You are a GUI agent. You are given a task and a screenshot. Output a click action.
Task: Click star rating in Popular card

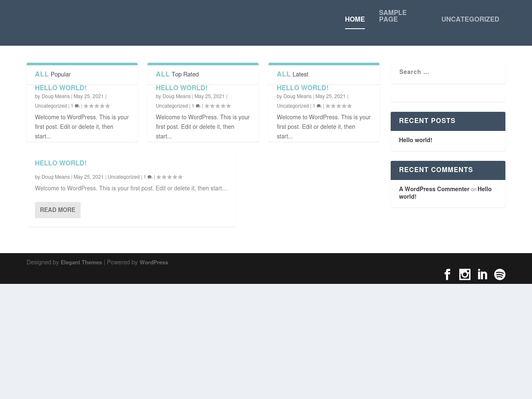point(97,106)
